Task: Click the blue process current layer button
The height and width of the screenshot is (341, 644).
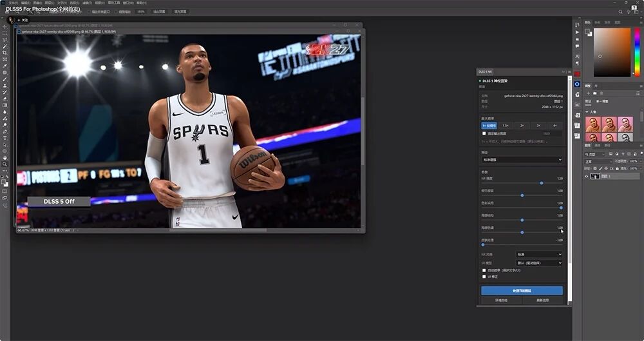Action: tap(522, 291)
